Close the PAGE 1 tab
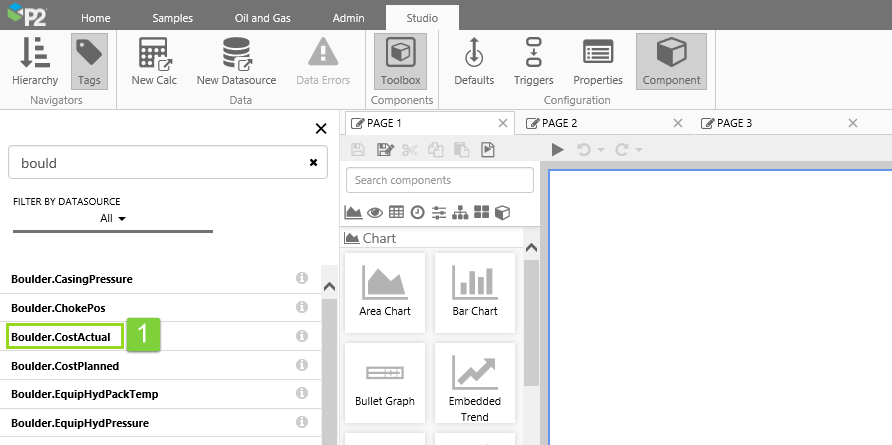This screenshot has height=445, width=892. click(x=503, y=123)
